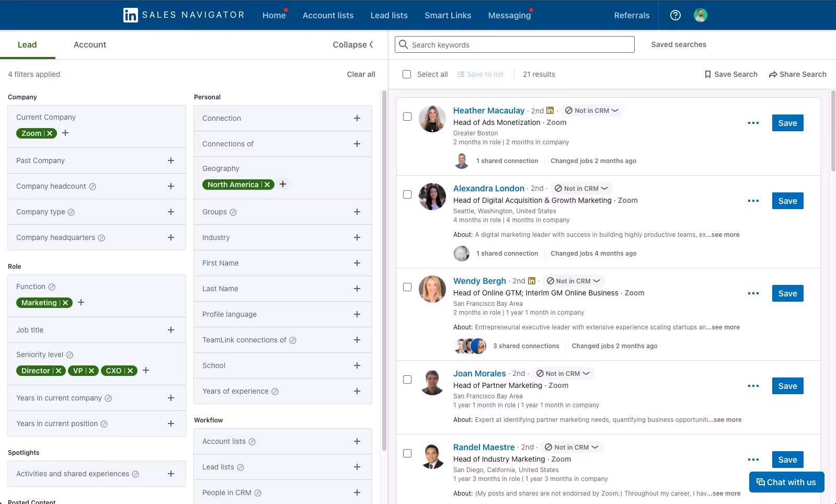836x504 pixels.
Task: Open the Chat with us widget
Action: pos(787,482)
